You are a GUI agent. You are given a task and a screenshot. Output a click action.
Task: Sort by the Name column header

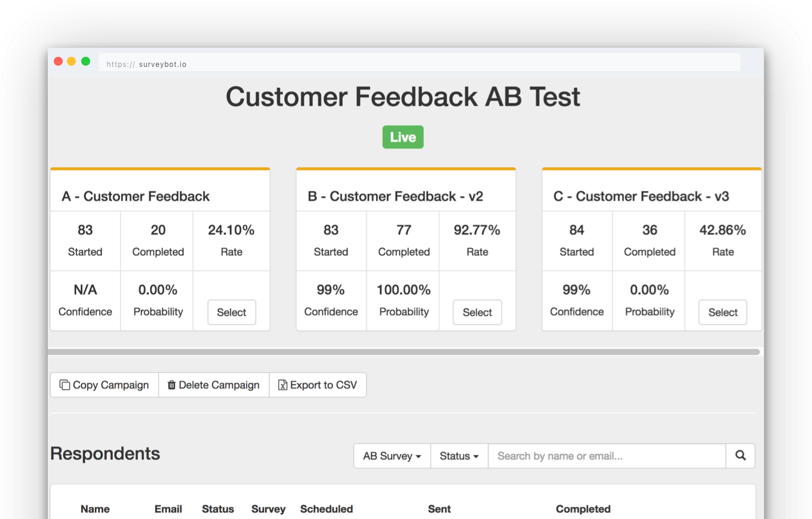pyautogui.click(x=95, y=509)
